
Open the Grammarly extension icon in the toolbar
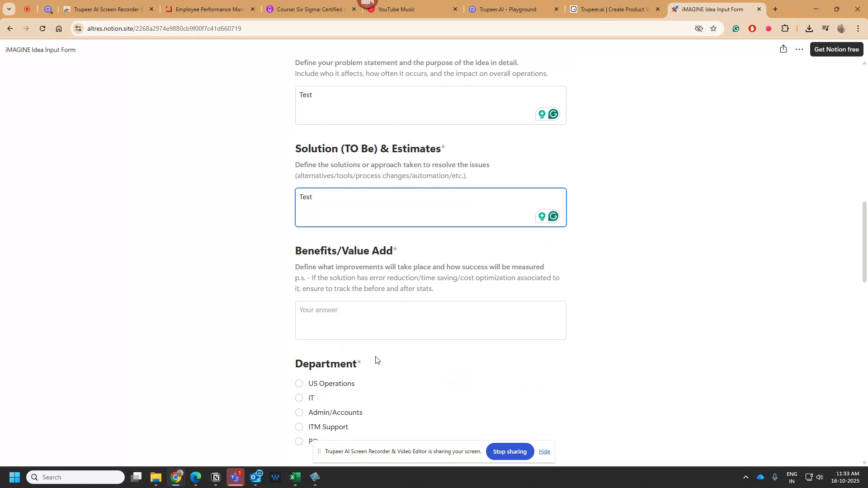click(736, 28)
